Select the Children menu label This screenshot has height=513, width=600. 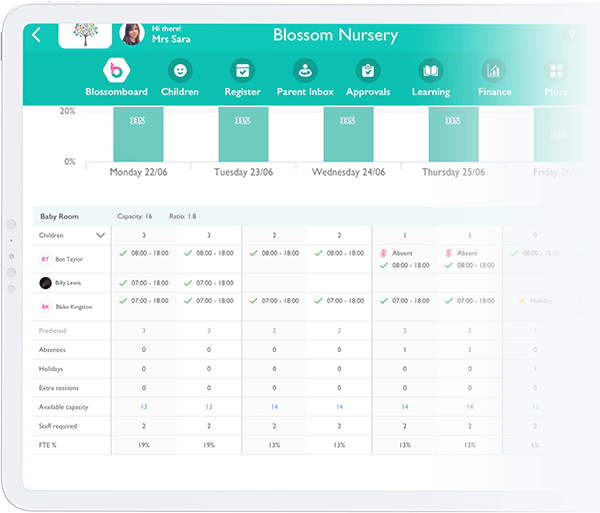(x=180, y=92)
